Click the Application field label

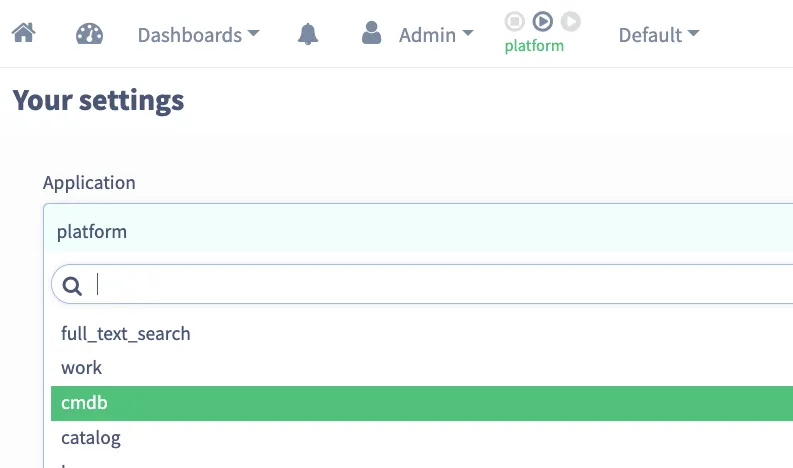pyautogui.click(x=89, y=183)
